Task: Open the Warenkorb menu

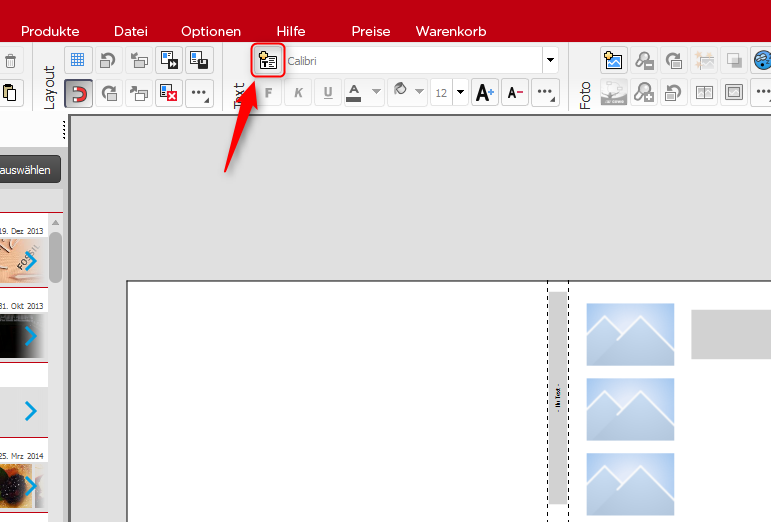Action: (x=451, y=31)
